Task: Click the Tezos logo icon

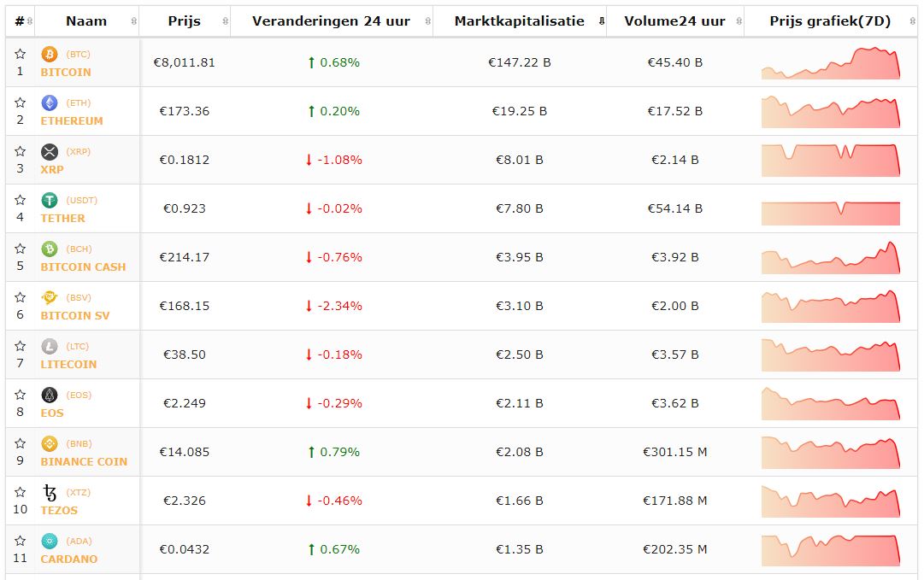Action: pos(50,493)
